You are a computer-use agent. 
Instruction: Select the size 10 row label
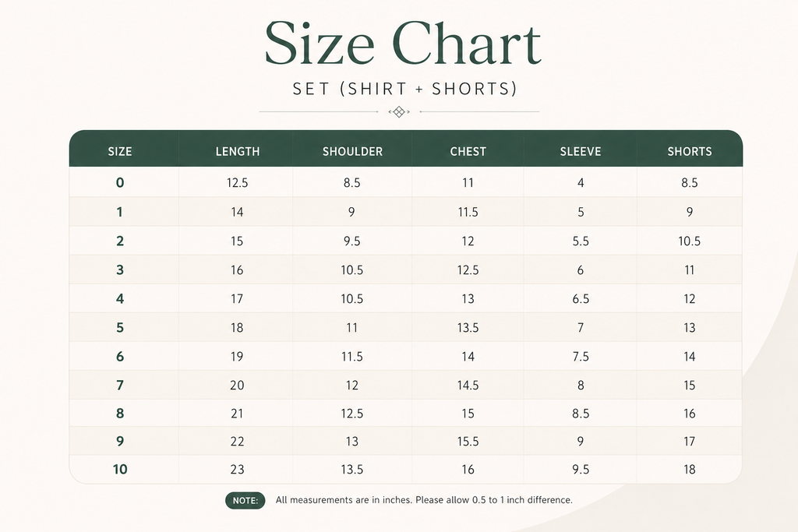click(120, 469)
